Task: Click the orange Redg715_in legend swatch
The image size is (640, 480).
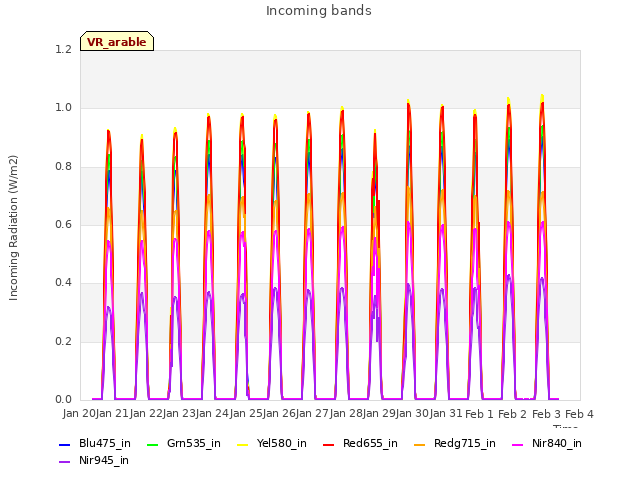Action: pos(419,444)
